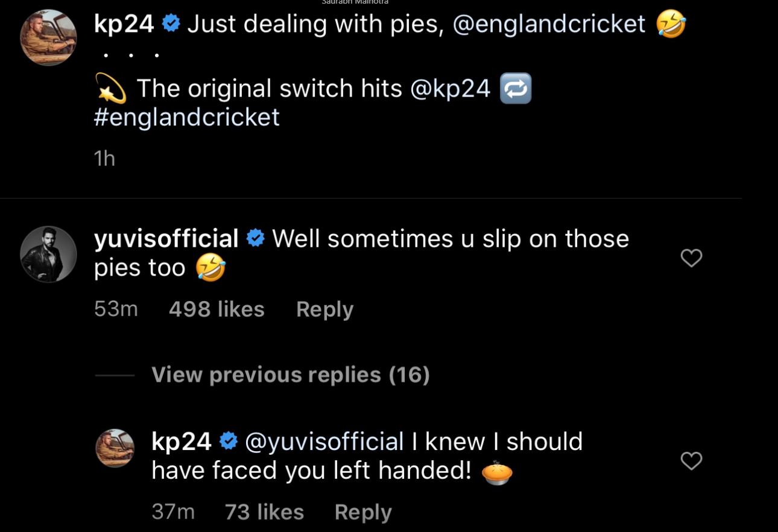Expand View previous replies (16)

pyautogui.click(x=290, y=375)
